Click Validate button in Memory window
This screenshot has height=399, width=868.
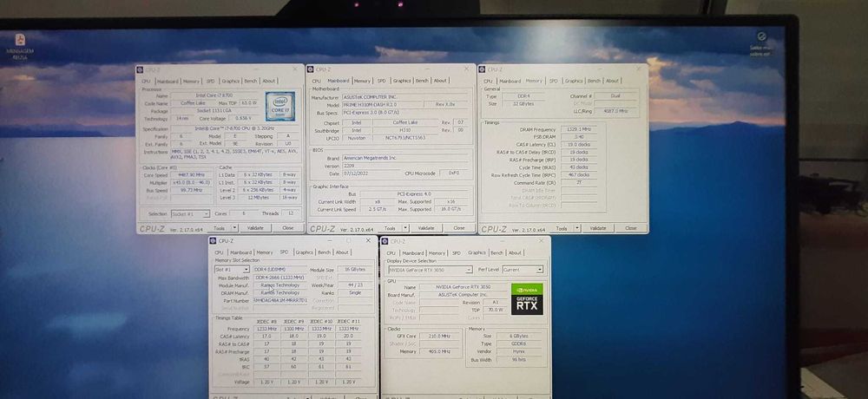tap(598, 227)
